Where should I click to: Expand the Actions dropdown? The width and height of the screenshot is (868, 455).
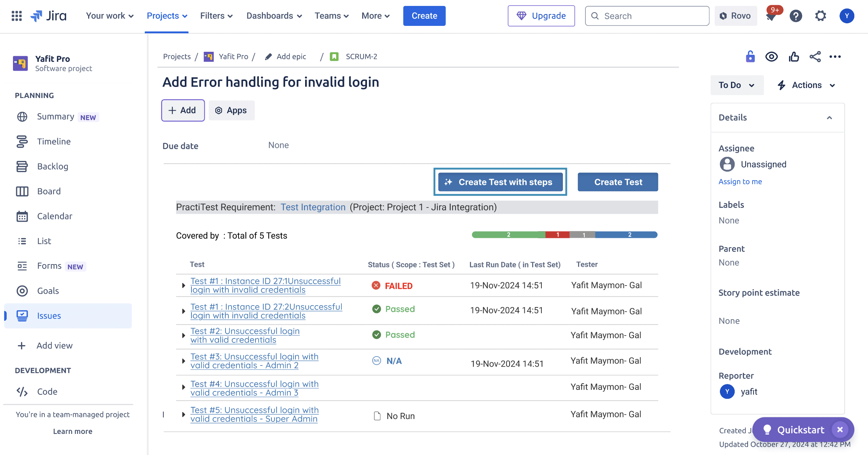[x=806, y=85]
